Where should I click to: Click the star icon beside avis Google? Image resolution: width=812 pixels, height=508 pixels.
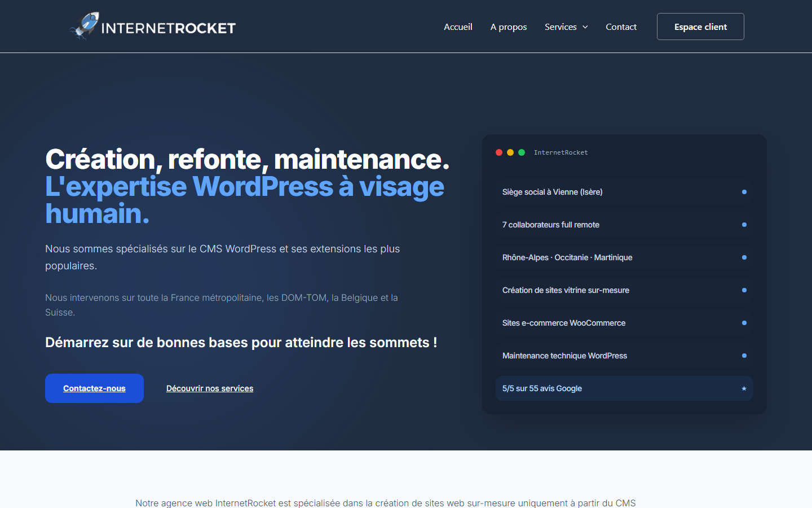(744, 388)
